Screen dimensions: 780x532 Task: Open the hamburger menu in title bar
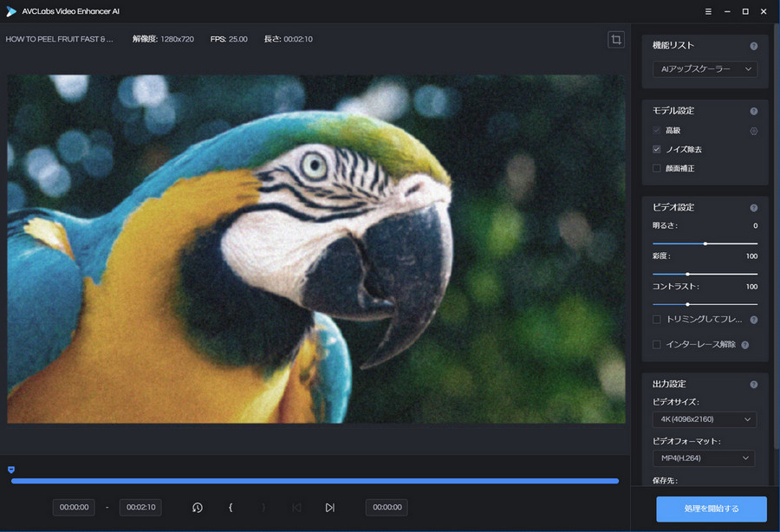708,11
